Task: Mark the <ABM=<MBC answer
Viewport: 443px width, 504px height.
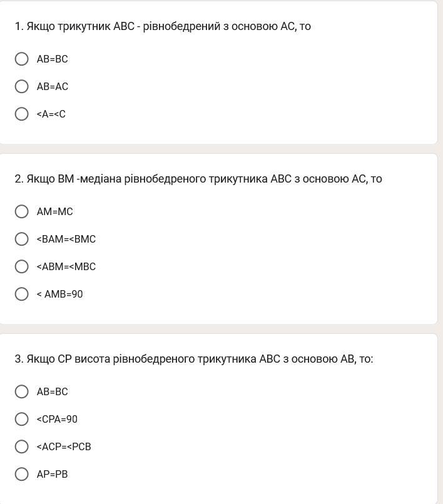Action: (x=22, y=266)
